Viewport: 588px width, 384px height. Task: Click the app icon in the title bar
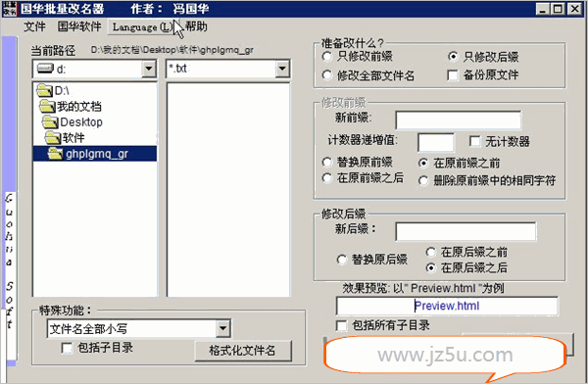10,9
